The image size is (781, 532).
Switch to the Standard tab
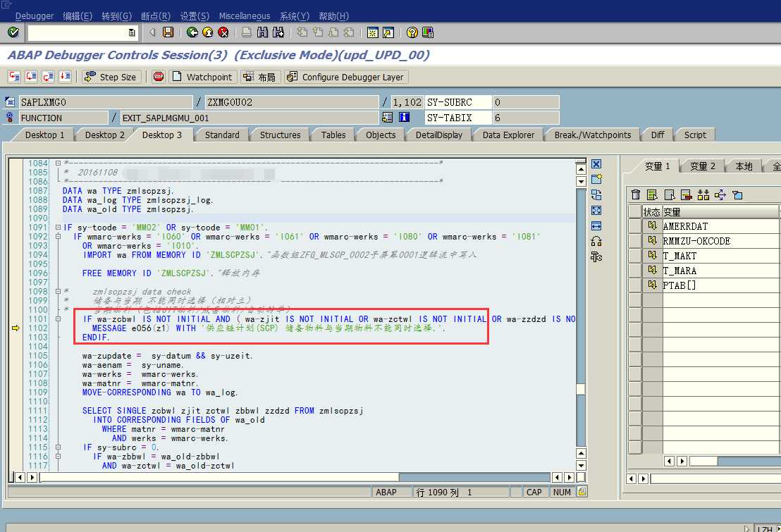click(222, 135)
